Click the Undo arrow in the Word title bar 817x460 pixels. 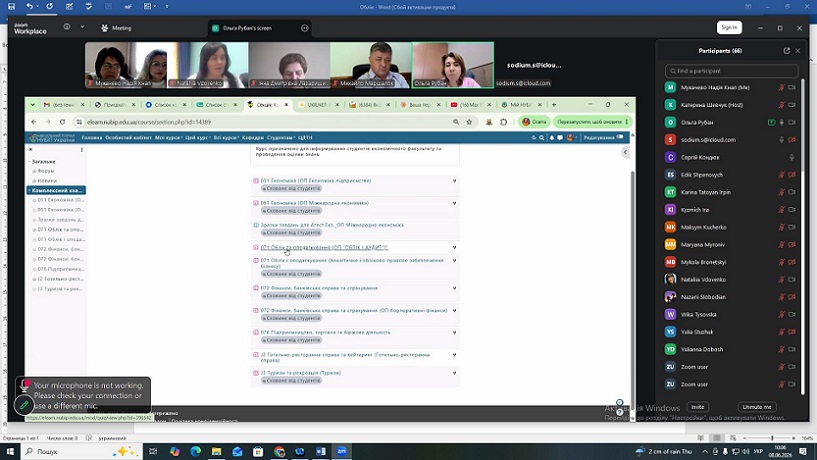30,6
